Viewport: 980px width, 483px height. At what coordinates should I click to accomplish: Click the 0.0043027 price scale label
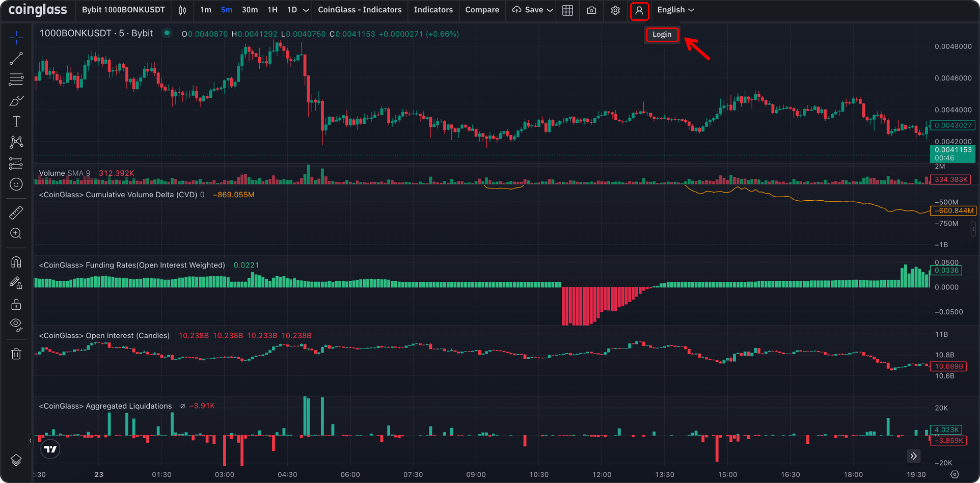[x=952, y=125]
